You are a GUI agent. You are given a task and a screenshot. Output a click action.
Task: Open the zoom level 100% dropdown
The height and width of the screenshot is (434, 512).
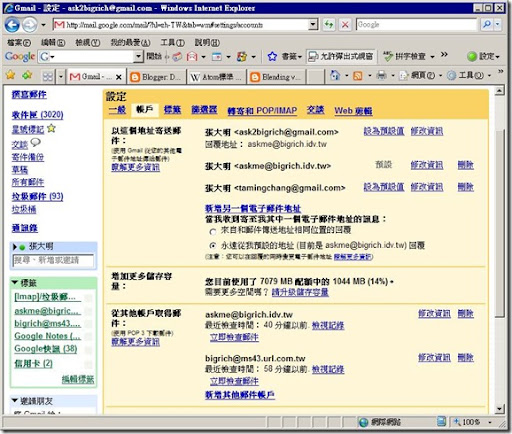point(490,422)
